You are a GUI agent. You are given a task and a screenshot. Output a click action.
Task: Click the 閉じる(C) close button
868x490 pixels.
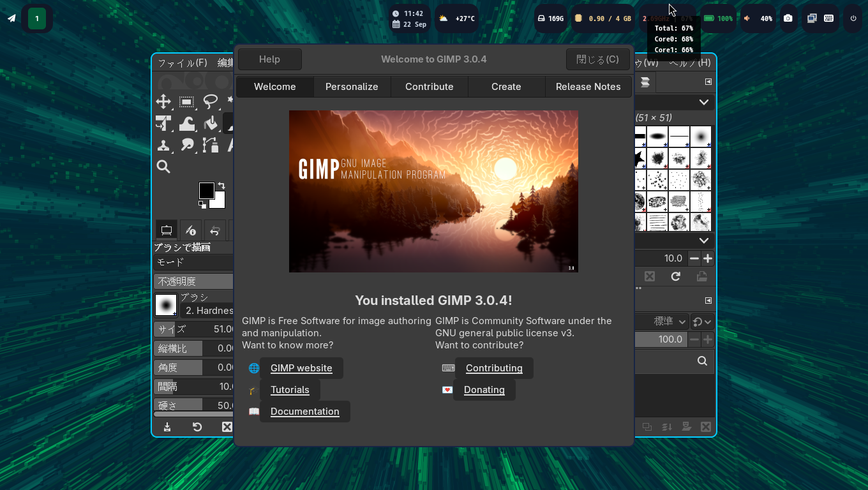click(597, 59)
